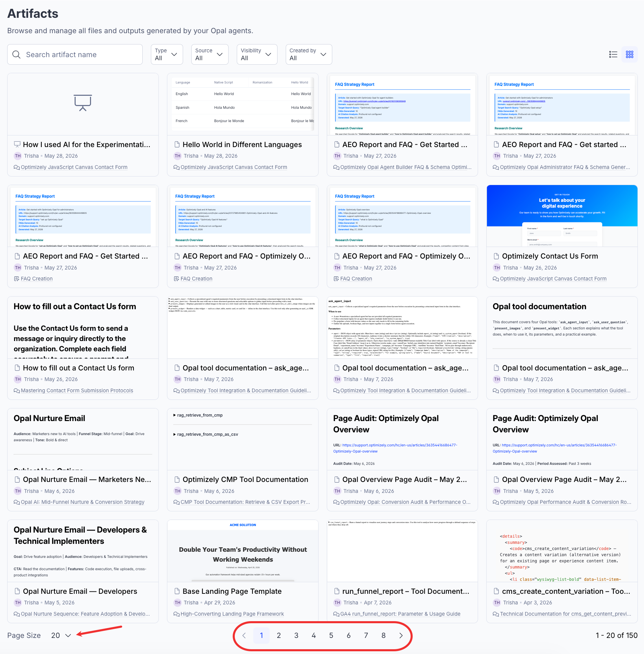Open Base Landing Page Template title
Viewport: 644px width, 654px height.
[x=232, y=591]
